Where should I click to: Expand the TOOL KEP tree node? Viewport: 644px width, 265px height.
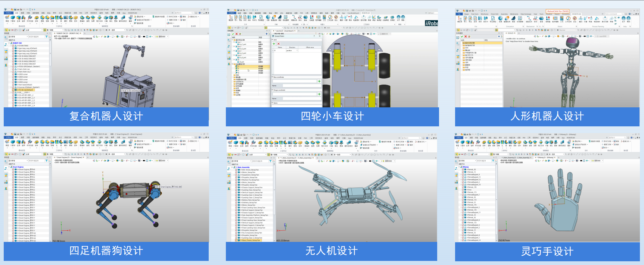(x=11, y=66)
